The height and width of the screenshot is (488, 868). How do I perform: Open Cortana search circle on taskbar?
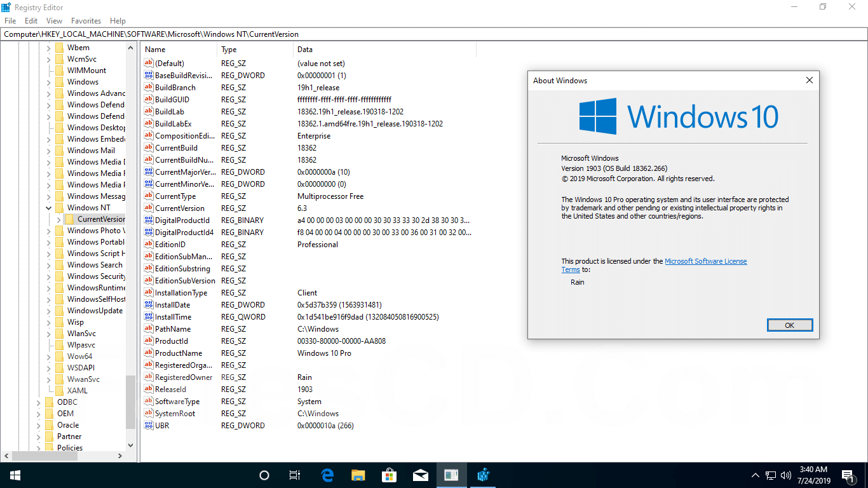264,475
